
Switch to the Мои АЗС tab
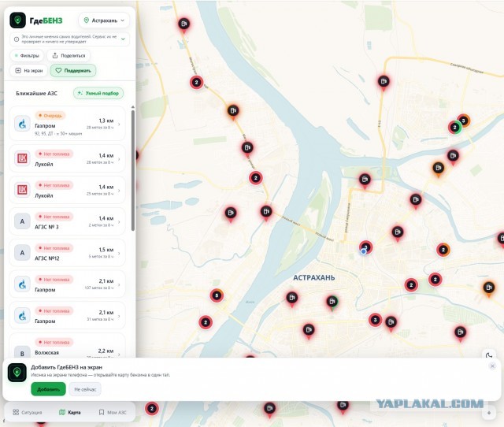click(113, 412)
